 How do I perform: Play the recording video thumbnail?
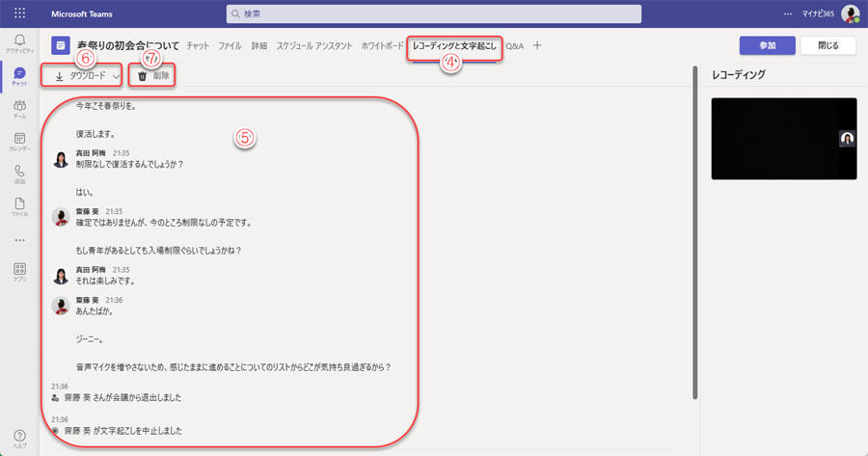point(784,139)
